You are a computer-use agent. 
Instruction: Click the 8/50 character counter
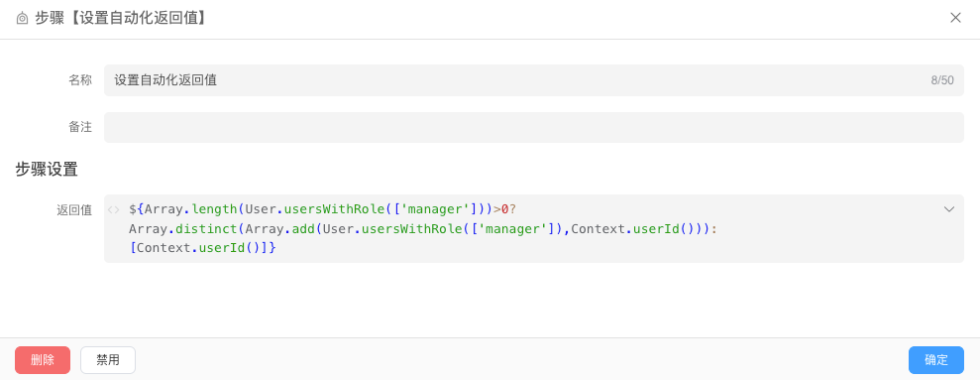[942, 80]
